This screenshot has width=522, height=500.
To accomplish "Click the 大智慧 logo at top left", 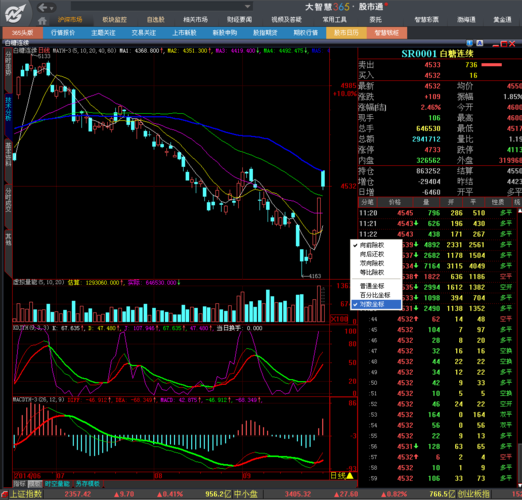I will click(15, 13).
